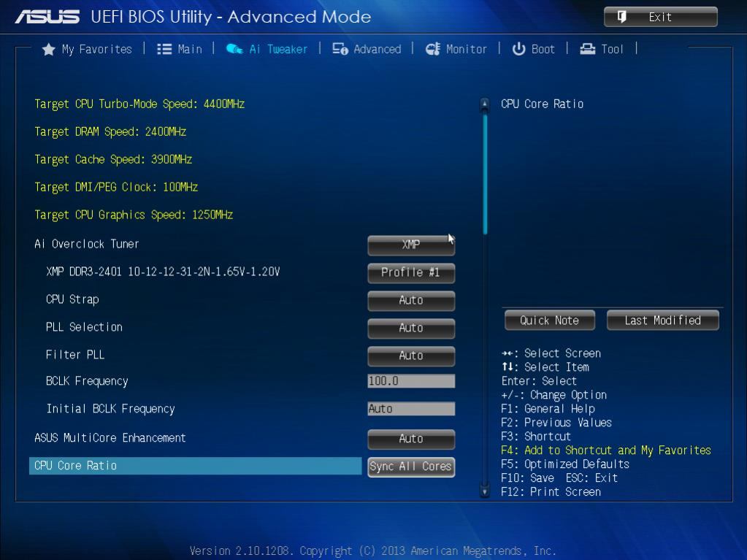747x560 pixels.
Task: Click Target Cache Speed: 3900MHz text
Action: 113,159
